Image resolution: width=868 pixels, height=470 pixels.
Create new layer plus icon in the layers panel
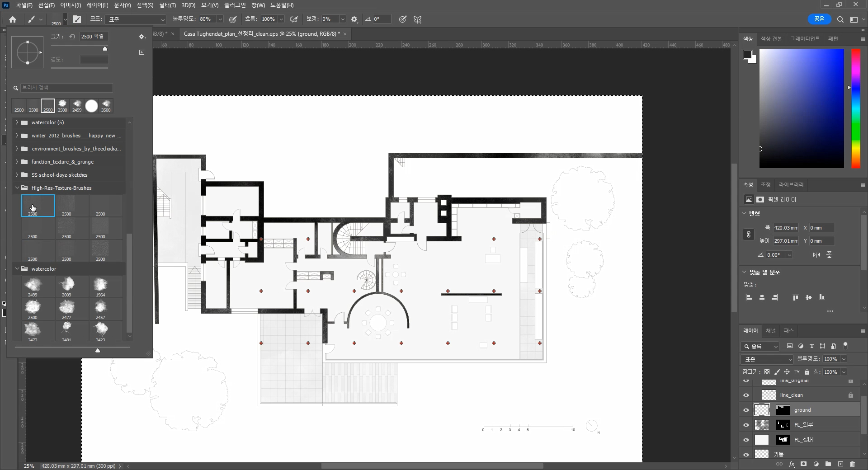(840, 464)
